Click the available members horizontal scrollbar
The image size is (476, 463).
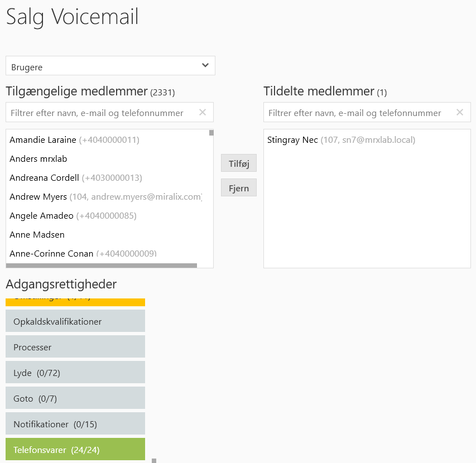point(102,266)
